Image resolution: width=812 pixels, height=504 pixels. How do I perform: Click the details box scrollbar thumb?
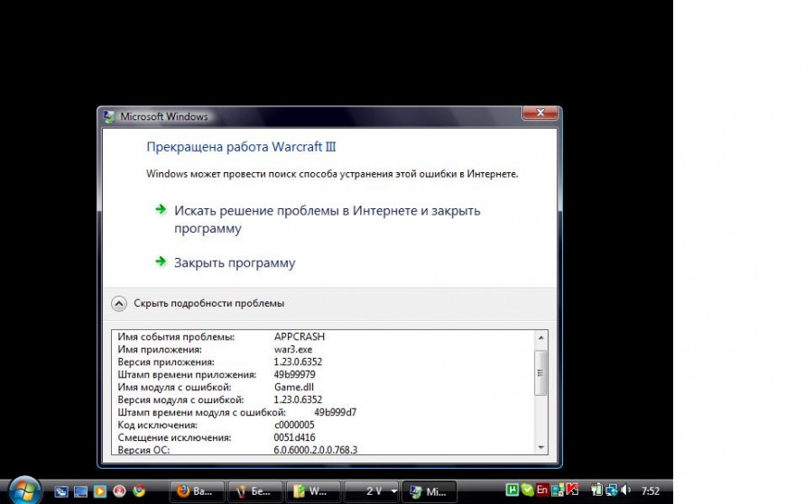(x=540, y=372)
